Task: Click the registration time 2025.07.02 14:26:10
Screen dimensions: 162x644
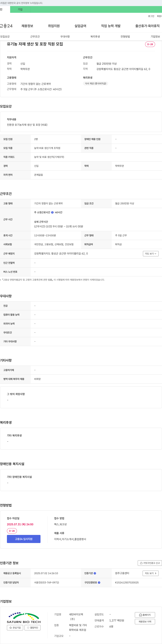Action: coord(46,573)
